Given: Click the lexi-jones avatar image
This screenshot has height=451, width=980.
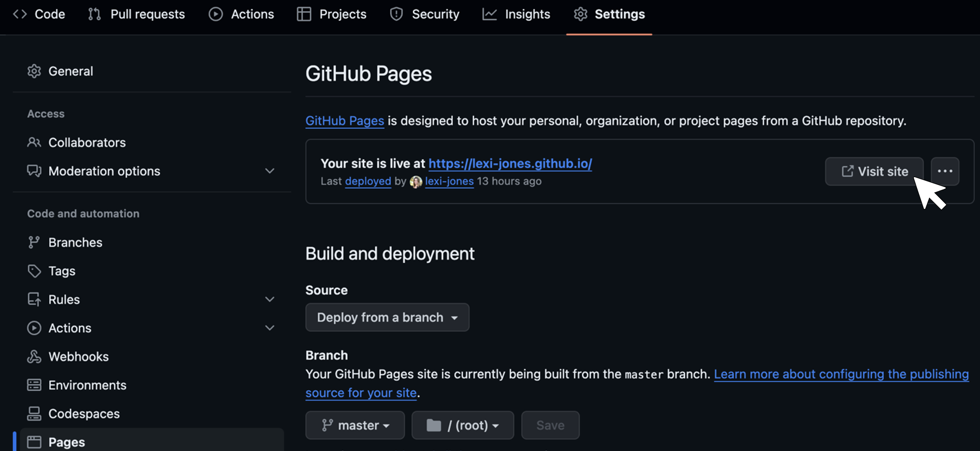Looking at the screenshot, I should point(416,182).
